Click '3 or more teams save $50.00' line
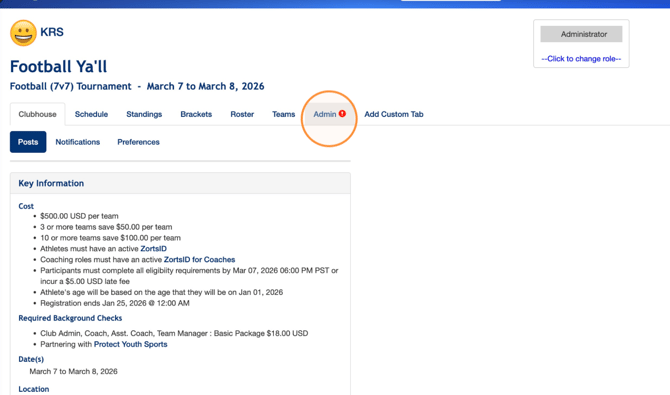 tap(106, 227)
